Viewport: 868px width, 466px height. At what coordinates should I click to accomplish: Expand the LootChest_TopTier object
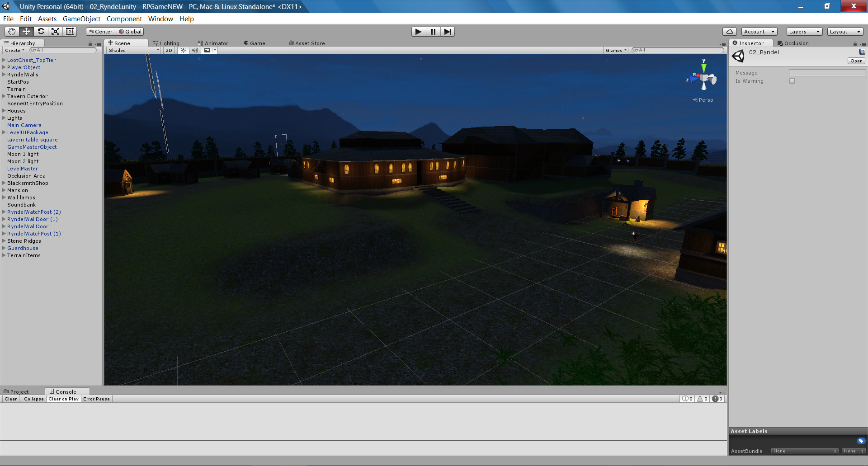coord(4,60)
